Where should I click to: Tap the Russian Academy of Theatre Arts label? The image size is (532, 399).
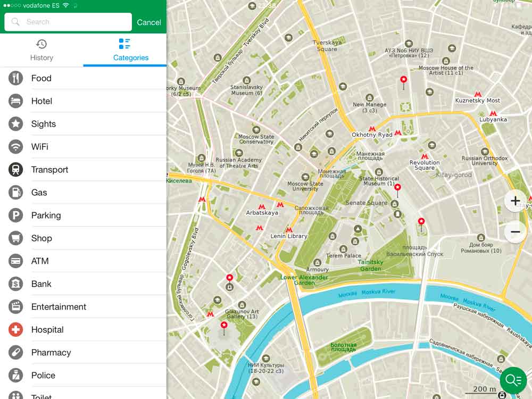pyautogui.click(x=238, y=162)
